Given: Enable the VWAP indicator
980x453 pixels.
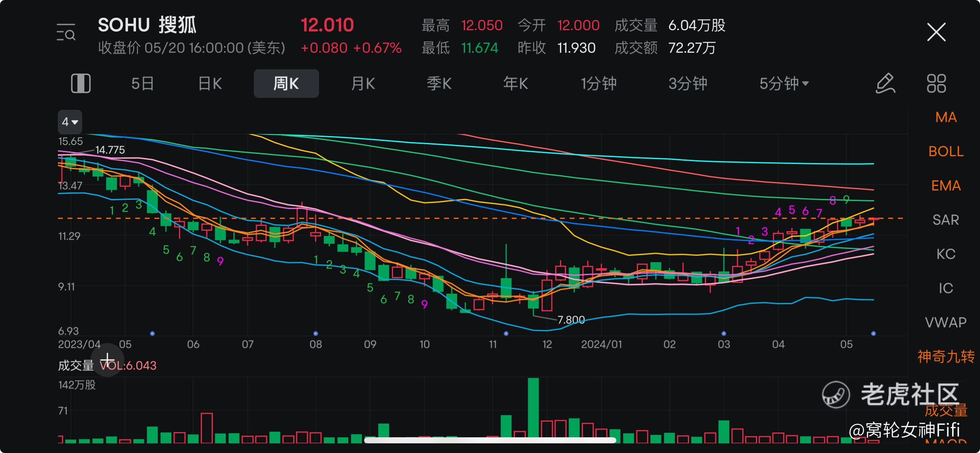Looking at the screenshot, I should pyautogui.click(x=946, y=323).
